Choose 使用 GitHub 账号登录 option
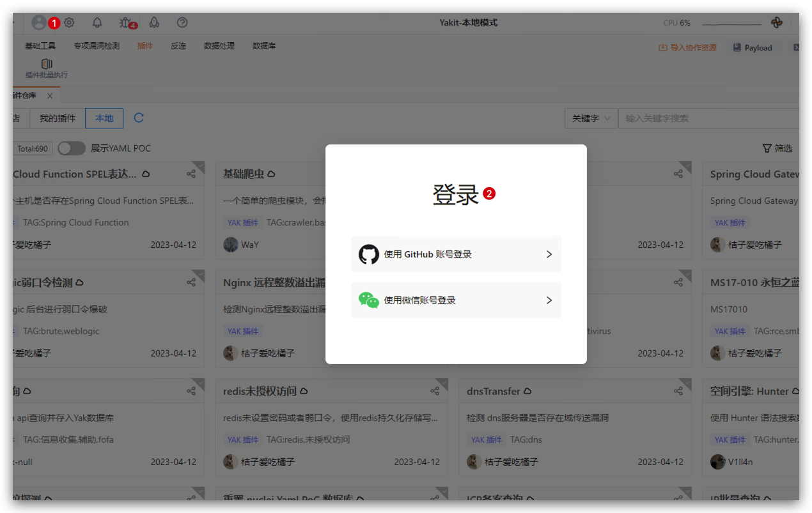 click(x=456, y=254)
